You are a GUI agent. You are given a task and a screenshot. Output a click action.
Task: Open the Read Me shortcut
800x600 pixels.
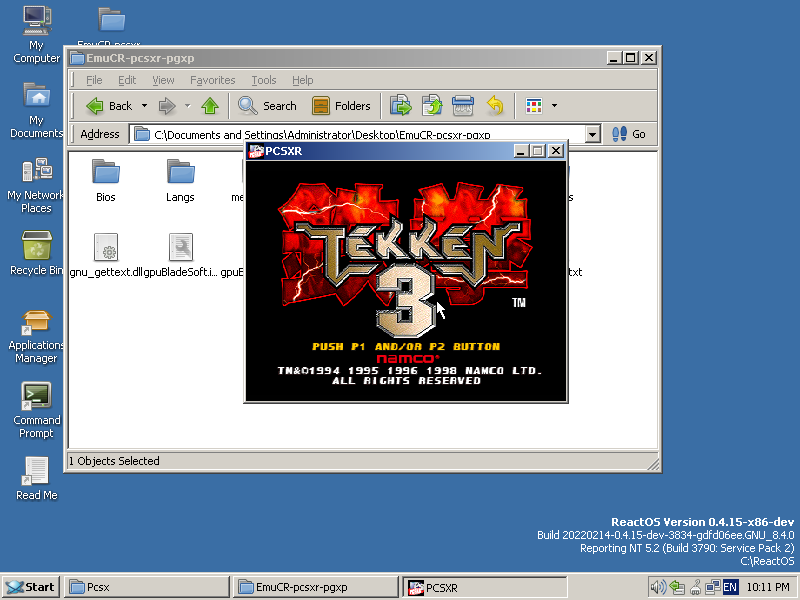click(36, 479)
